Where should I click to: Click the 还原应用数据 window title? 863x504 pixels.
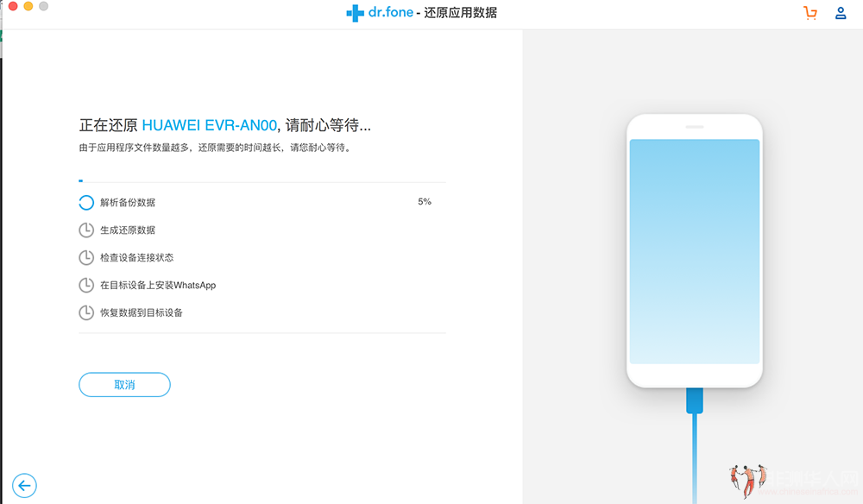(x=460, y=13)
